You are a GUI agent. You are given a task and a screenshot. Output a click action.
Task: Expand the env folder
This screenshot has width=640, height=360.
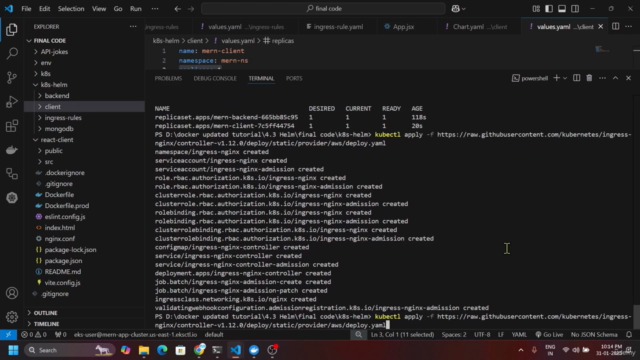tap(46, 63)
